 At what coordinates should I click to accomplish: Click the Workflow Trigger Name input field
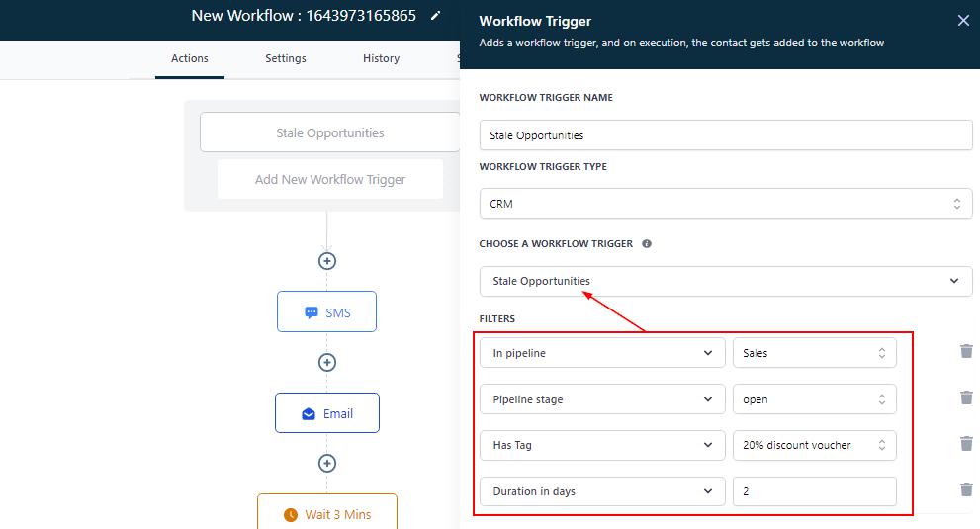tap(725, 135)
